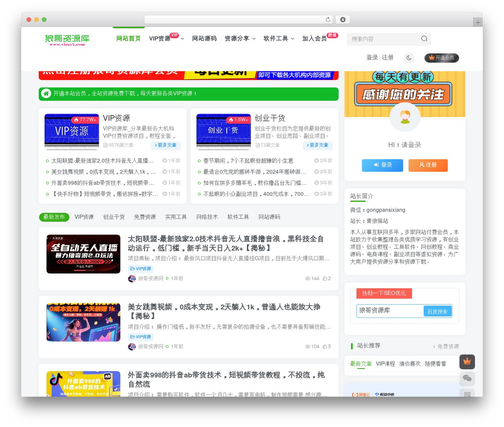The height and width of the screenshot is (427, 504).
Task: Open the 春节期间，7个不起眼但超赚的小生意 article
Action: click(248, 161)
